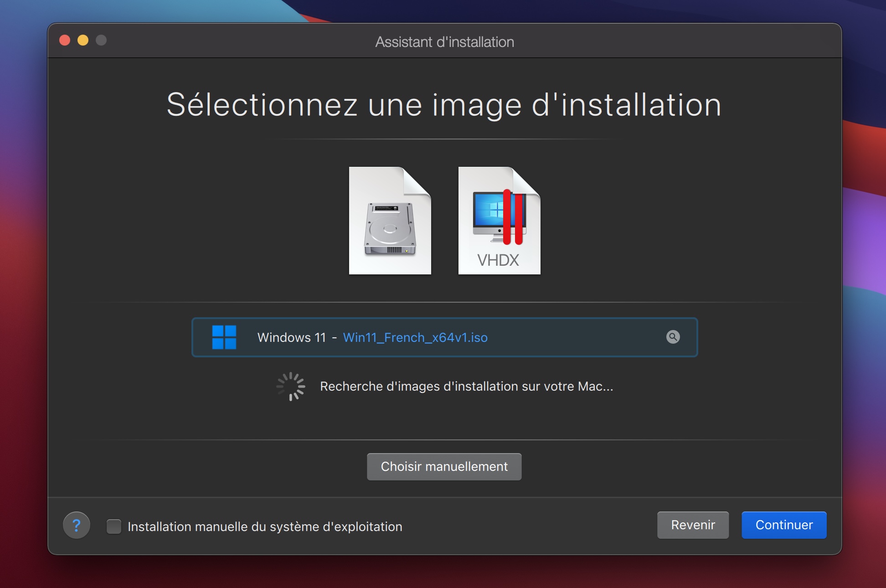Click the Windows logo in the image row
Image resolution: width=886 pixels, height=588 pixels.
[224, 337]
